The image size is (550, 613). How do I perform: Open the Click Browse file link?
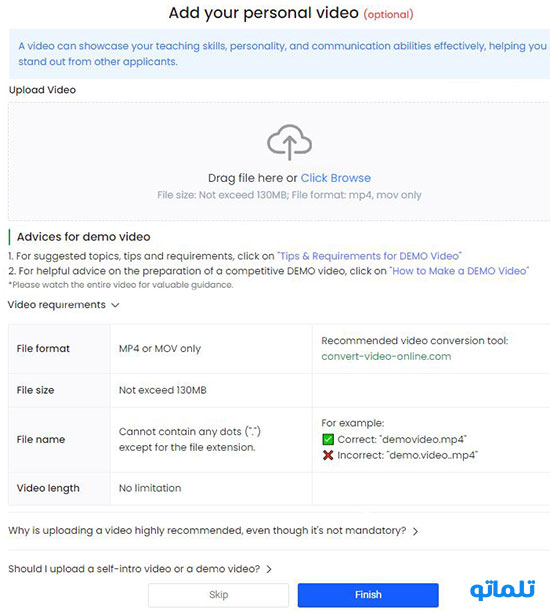click(x=335, y=178)
